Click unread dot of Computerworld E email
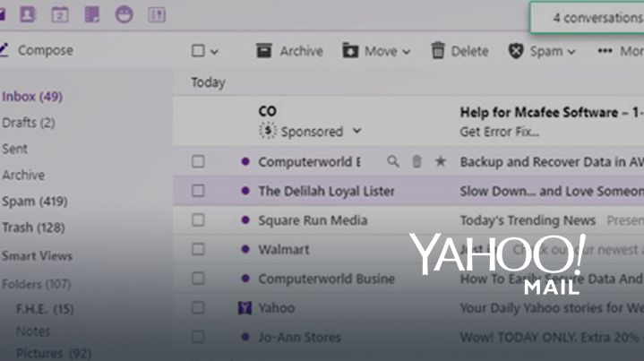Viewport: 644px width, 361px height. [x=245, y=161]
